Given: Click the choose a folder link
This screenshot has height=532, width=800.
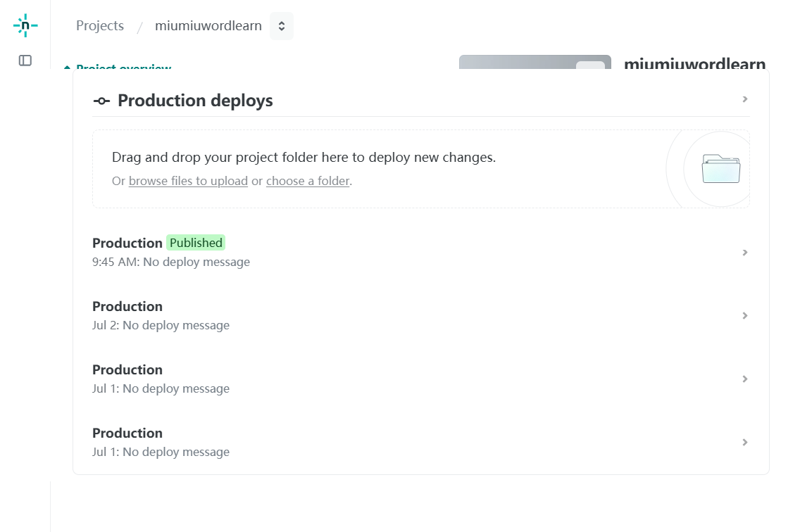Looking at the screenshot, I should pyautogui.click(x=308, y=181).
